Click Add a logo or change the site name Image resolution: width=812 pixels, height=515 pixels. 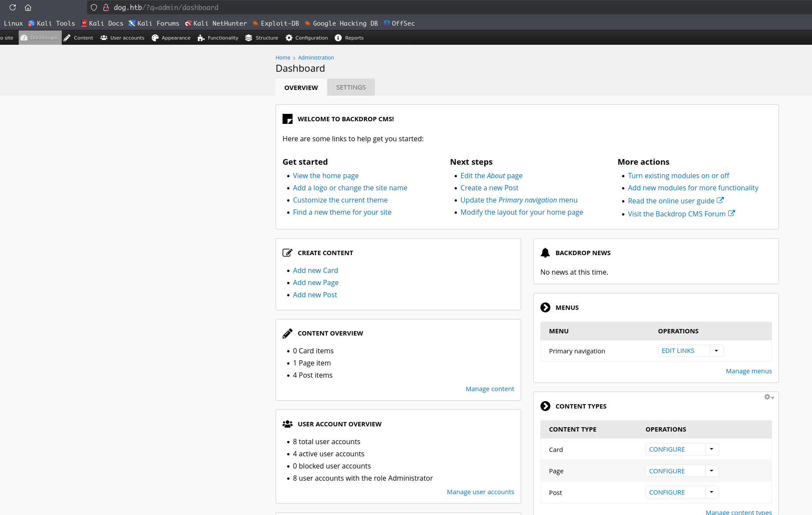point(350,188)
